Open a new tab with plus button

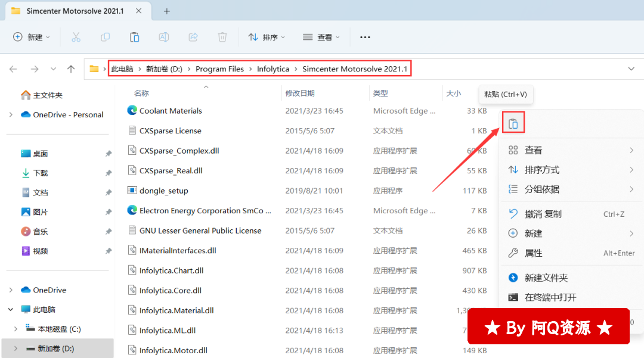point(167,11)
